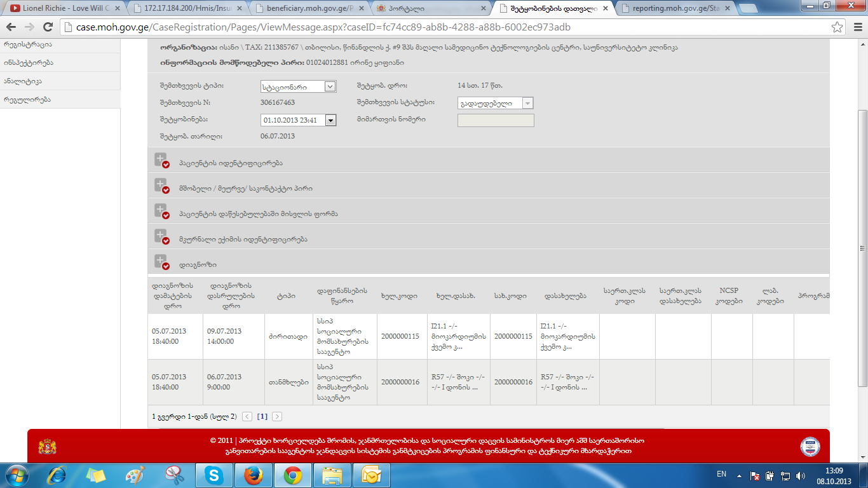Switch to the reporting.moh.gov.ge tab

tap(677, 9)
